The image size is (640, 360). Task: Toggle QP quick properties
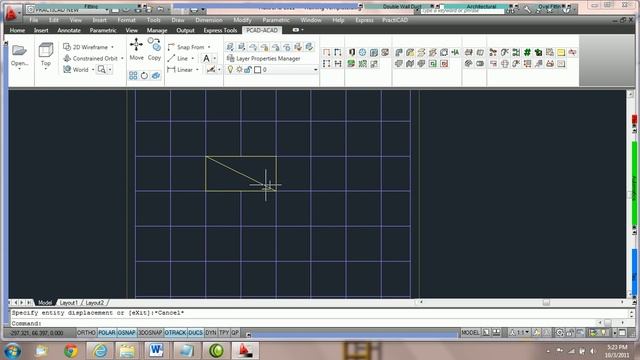[235, 333]
